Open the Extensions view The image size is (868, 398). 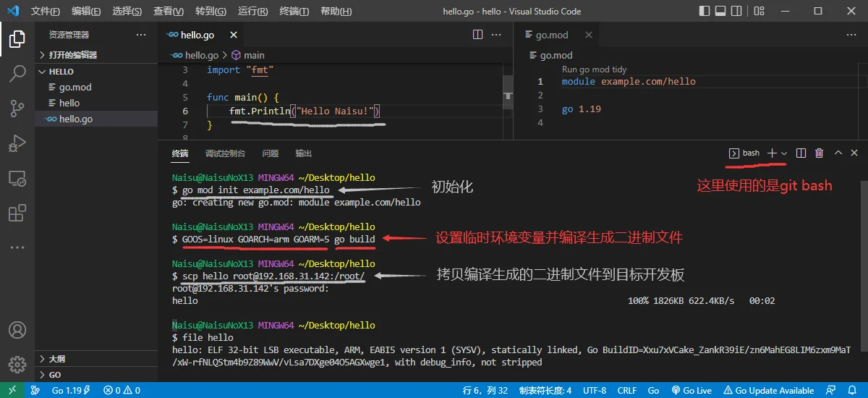[17, 213]
